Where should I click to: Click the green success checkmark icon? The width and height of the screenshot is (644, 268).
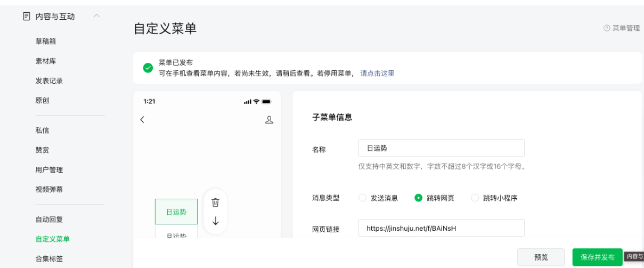tap(148, 68)
